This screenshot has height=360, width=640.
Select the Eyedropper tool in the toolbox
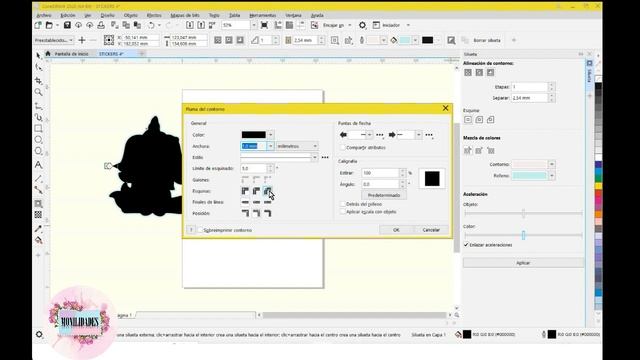click(x=38, y=229)
